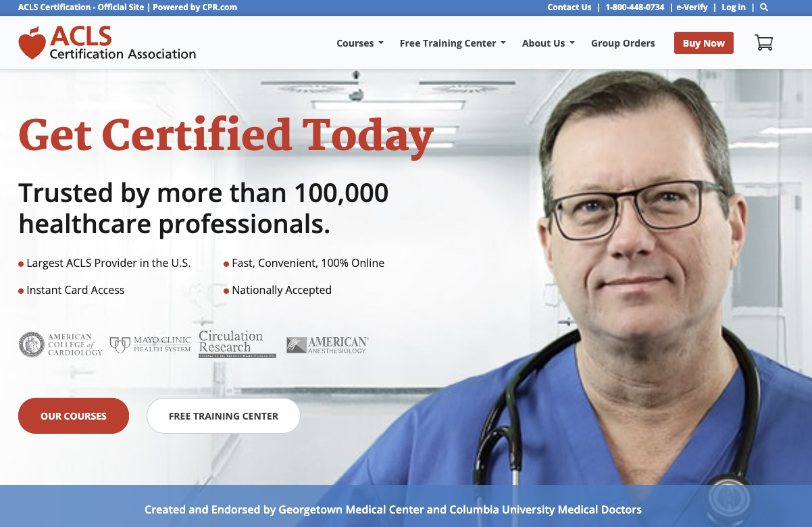Viewport: 812px width, 527px height.
Task: Expand the About Us dropdown menu
Action: (549, 43)
